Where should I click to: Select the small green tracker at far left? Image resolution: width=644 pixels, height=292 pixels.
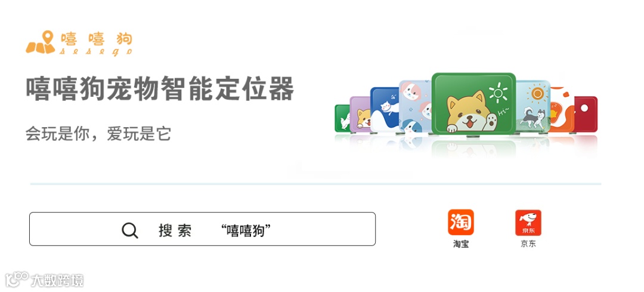point(342,118)
